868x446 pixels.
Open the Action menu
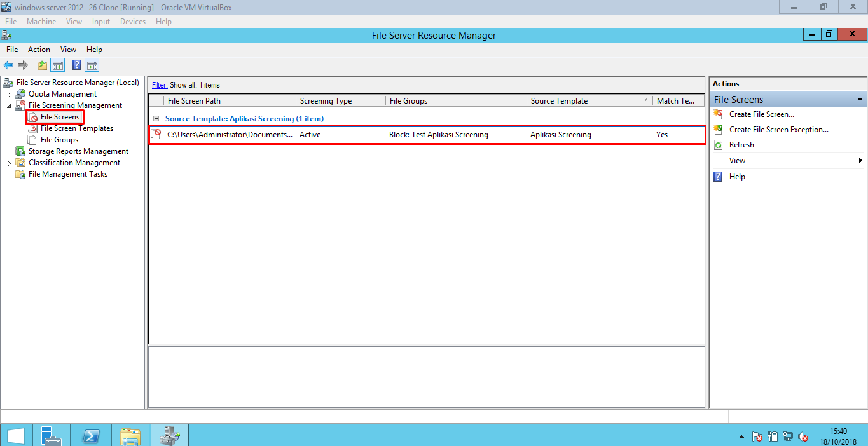(39, 49)
